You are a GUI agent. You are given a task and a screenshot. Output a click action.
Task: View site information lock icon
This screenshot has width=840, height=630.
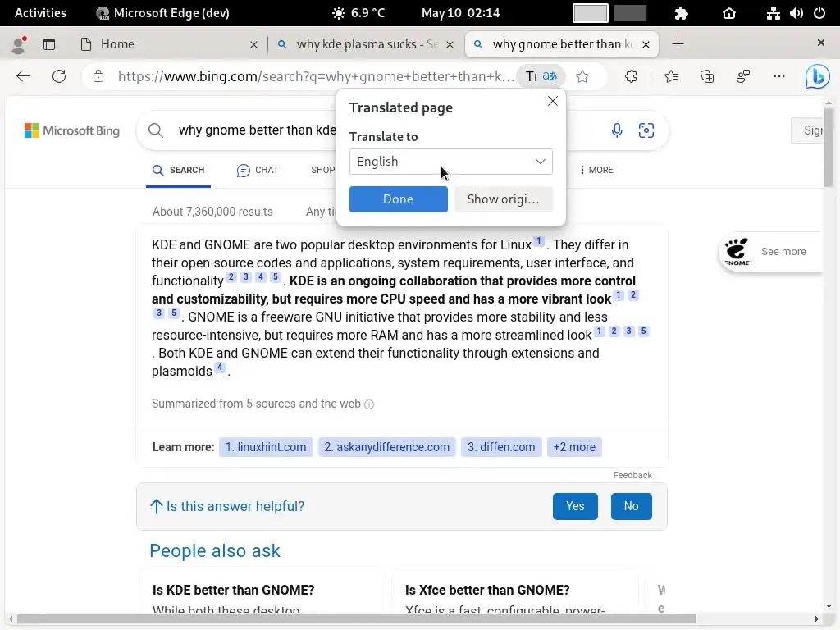coord(98,76)
